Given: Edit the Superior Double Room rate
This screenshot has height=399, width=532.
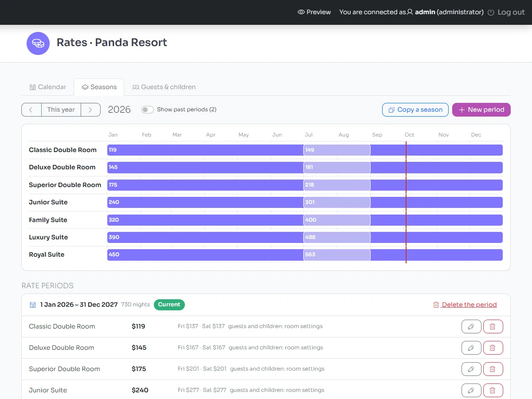Looking at the screenshot, I should [x=471, y=369].
